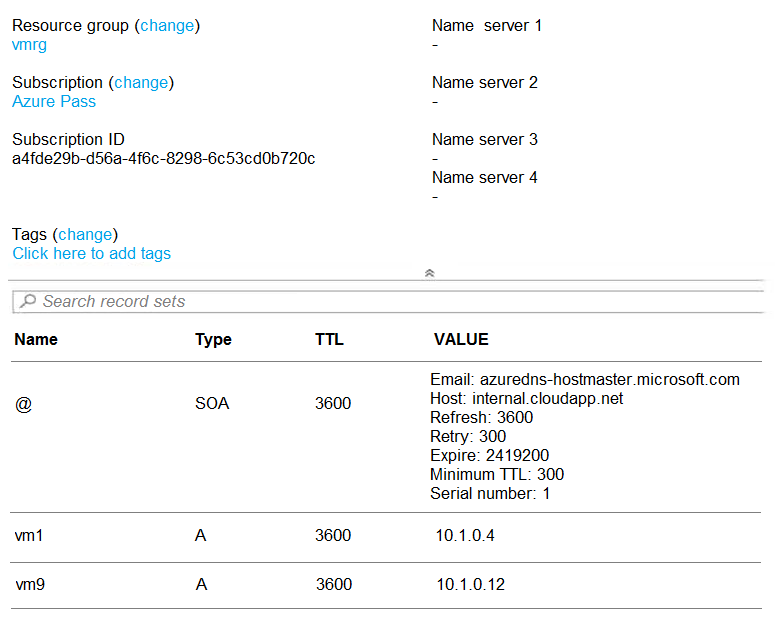Open the Azure Pass subscription link
The height and width of the screenshot is (641, 775).
(x=54, y=101)
